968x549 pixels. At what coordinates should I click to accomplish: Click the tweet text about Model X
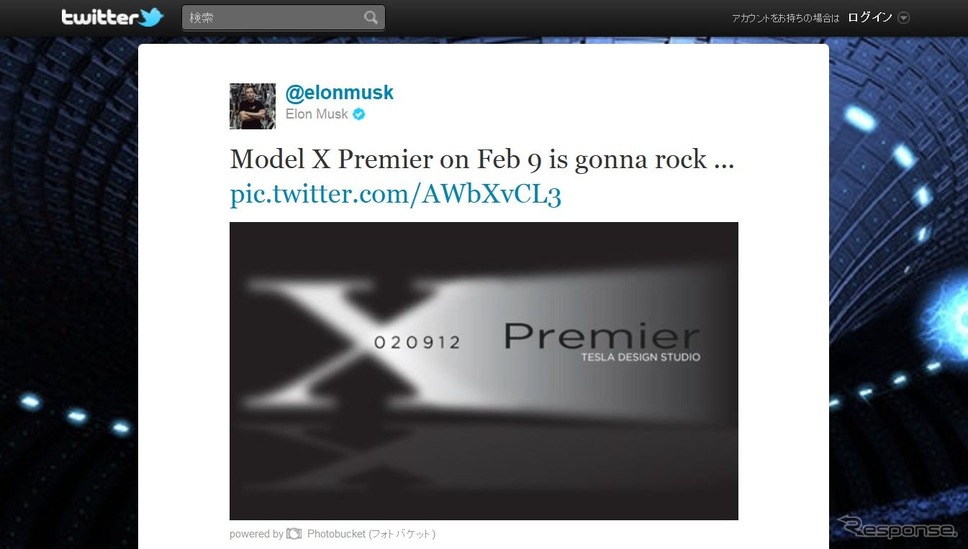[x=482, y=159]
